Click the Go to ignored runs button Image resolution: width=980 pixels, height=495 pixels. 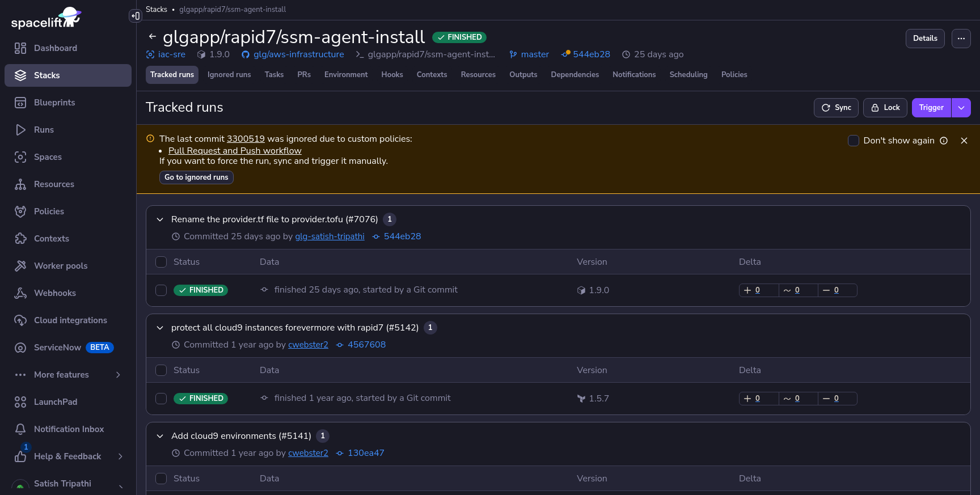(x=196, y=177)
